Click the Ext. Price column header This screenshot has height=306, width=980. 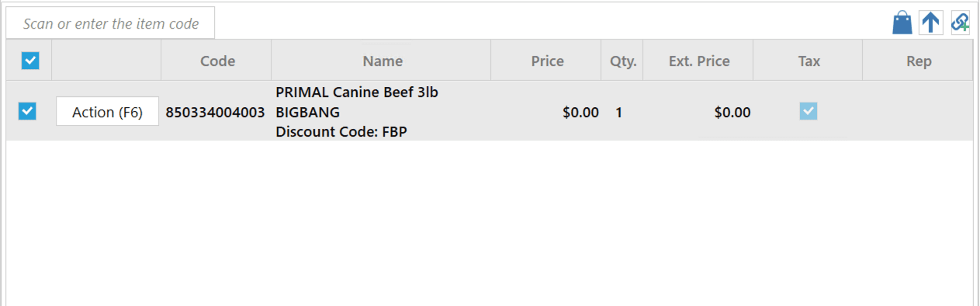point(698,61)
